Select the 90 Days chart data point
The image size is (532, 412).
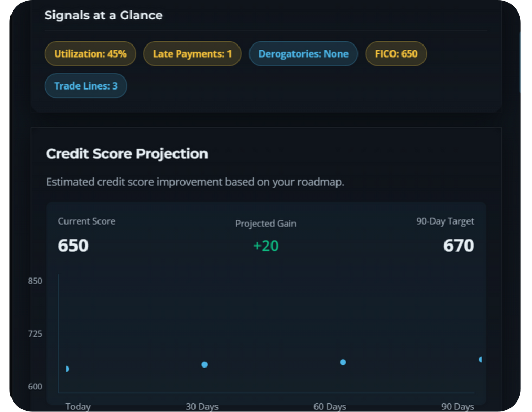tap(481, 359)
